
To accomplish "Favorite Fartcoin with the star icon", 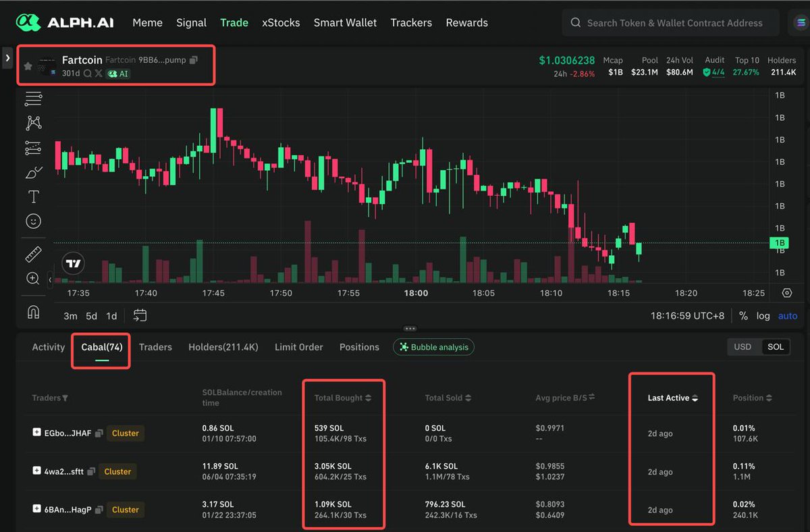I will pyautogui.click(x=28, y=66).
